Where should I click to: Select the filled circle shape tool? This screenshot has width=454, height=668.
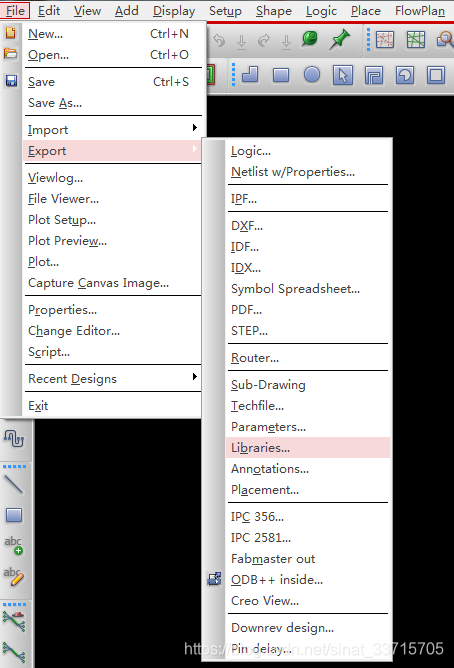click(x=312, y=75)
